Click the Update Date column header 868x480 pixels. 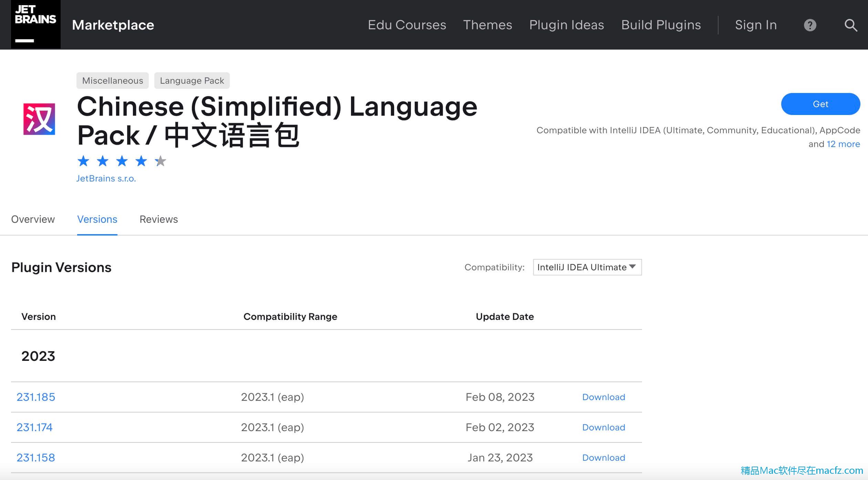tap(505, 316)
